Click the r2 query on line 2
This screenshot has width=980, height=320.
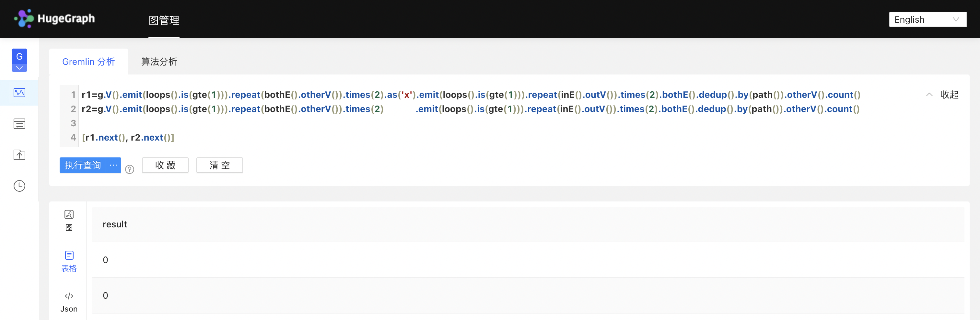pyautogui.click(x=471, y=109)
